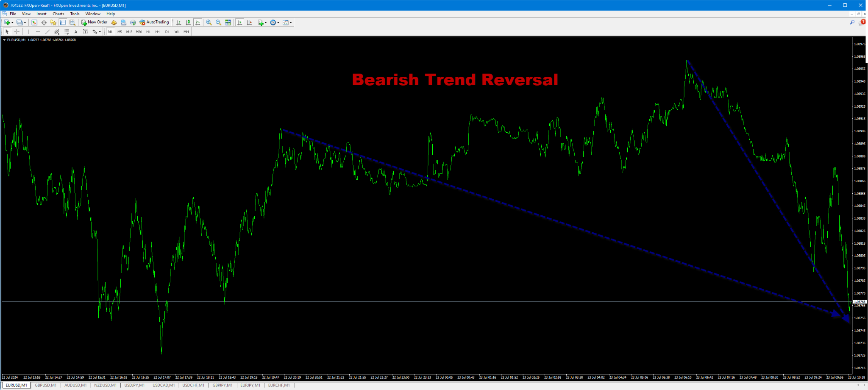Click the New Chart icon
This screenshot has height=390, width=868.
[x=7, y=22]
